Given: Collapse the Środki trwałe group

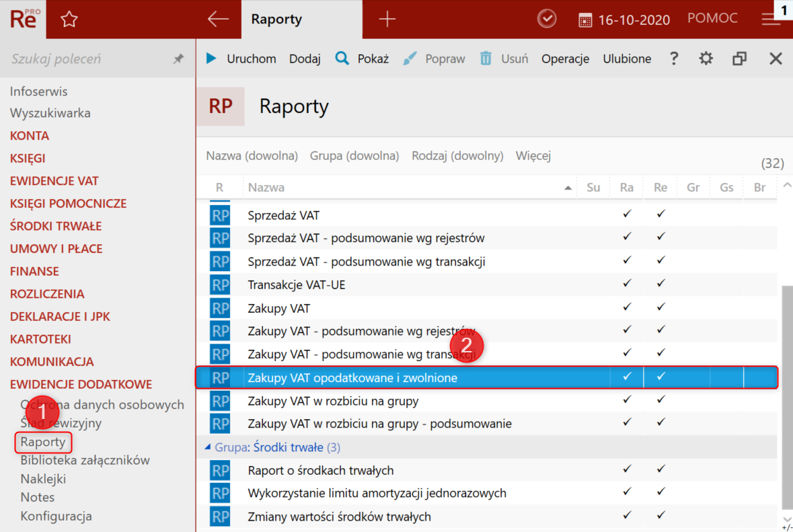Looking at the screenshot, I should pos(209,447).
